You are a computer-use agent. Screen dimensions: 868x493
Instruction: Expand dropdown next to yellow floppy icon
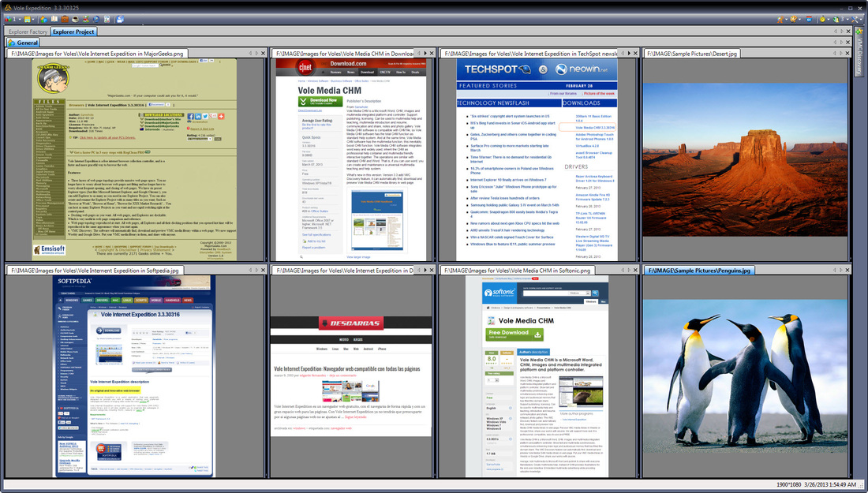coord(33,20)
